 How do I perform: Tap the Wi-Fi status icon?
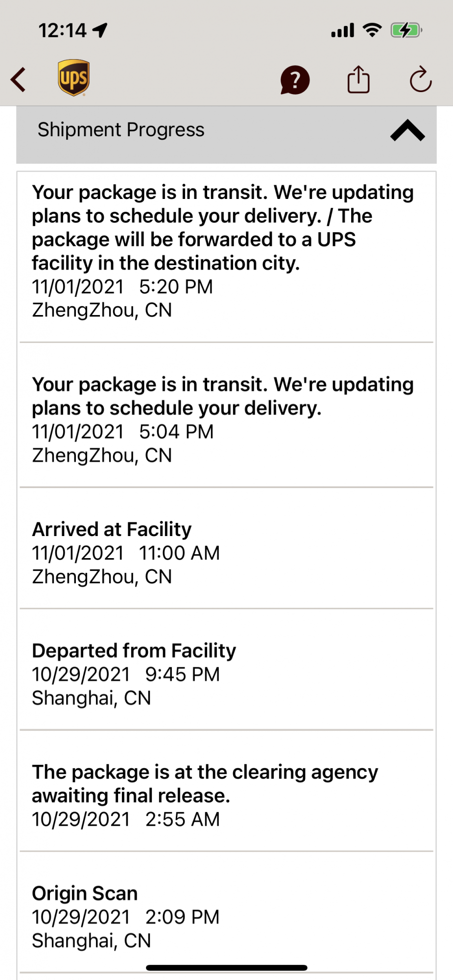(x=372, y=30)
